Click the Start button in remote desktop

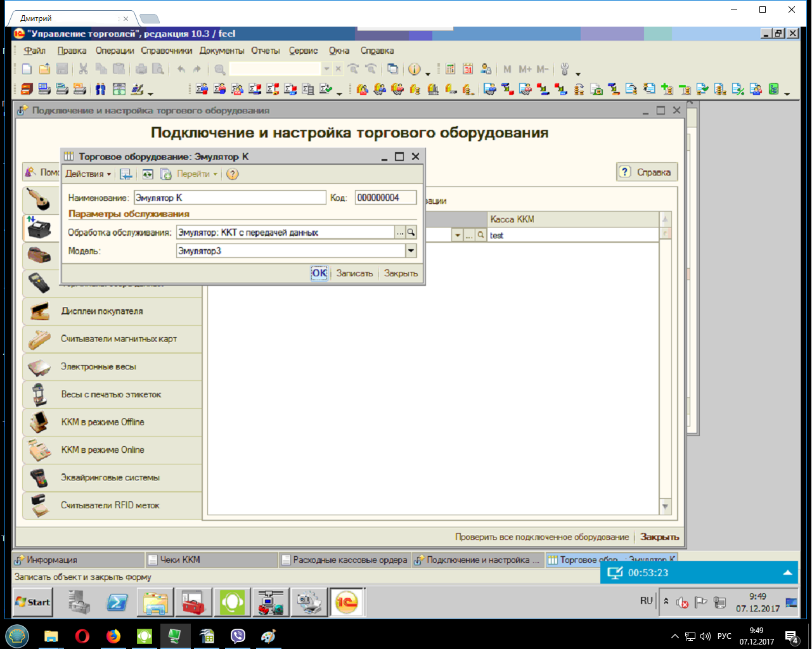pos(33,602)
